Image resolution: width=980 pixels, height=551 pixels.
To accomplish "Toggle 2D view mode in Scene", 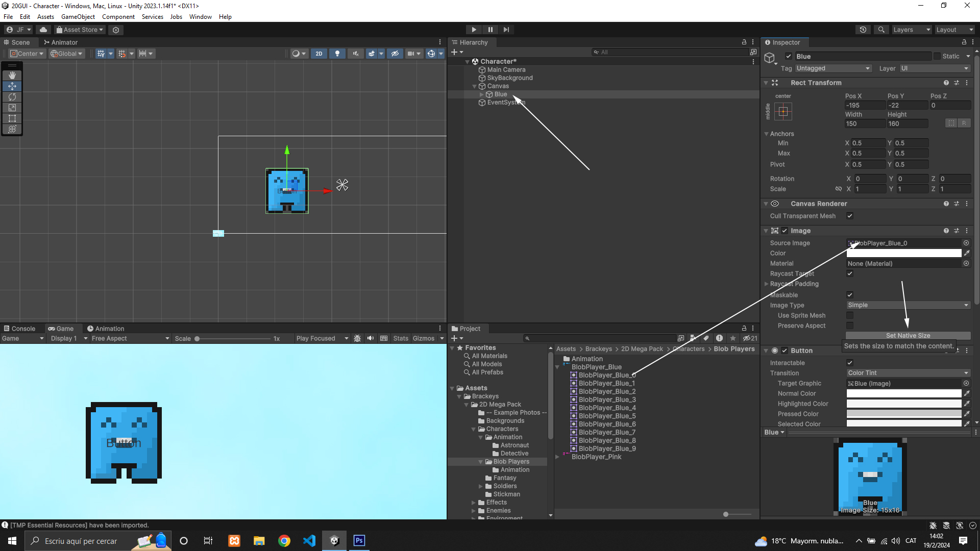I will [x=319, y=54].
